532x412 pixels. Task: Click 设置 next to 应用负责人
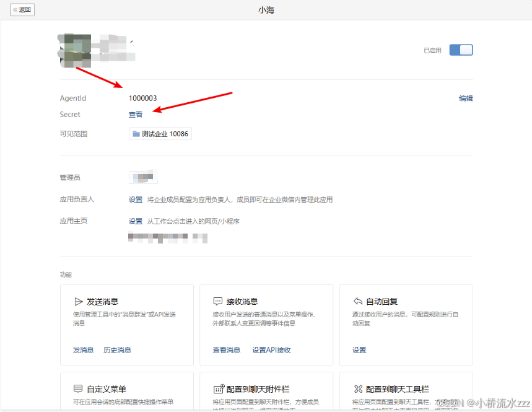(x=136, y=199)
